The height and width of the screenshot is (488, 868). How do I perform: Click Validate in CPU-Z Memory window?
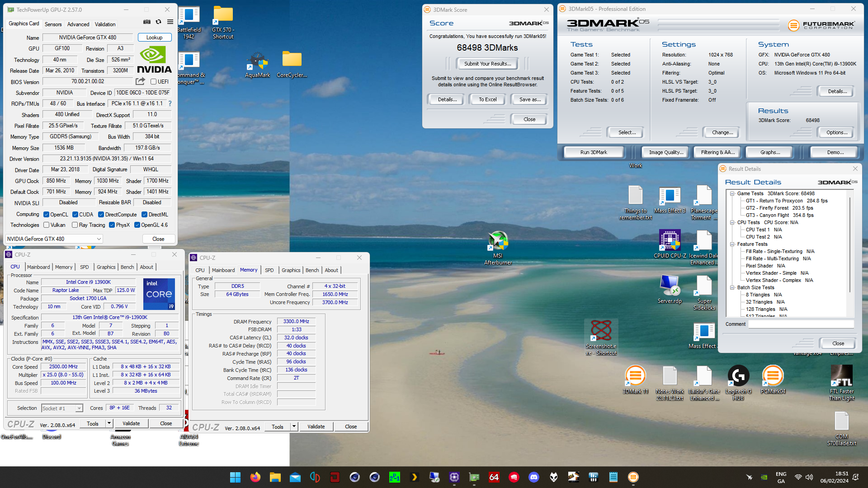[x=316, y=427]
